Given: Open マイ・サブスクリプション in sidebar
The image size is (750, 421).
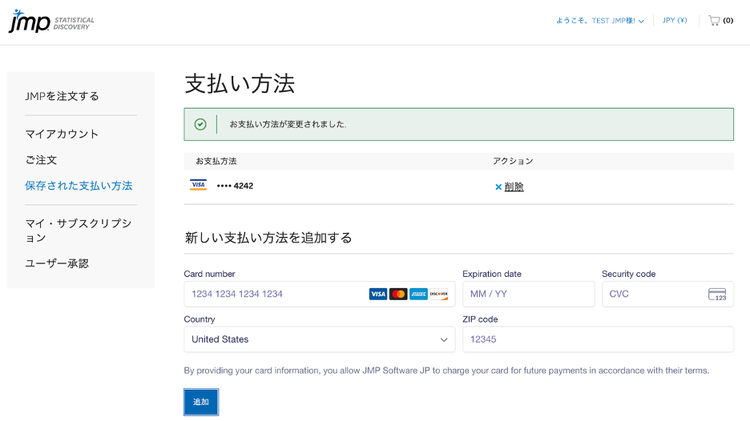Looking at the screenshot, I should click(x=78, y=230).
